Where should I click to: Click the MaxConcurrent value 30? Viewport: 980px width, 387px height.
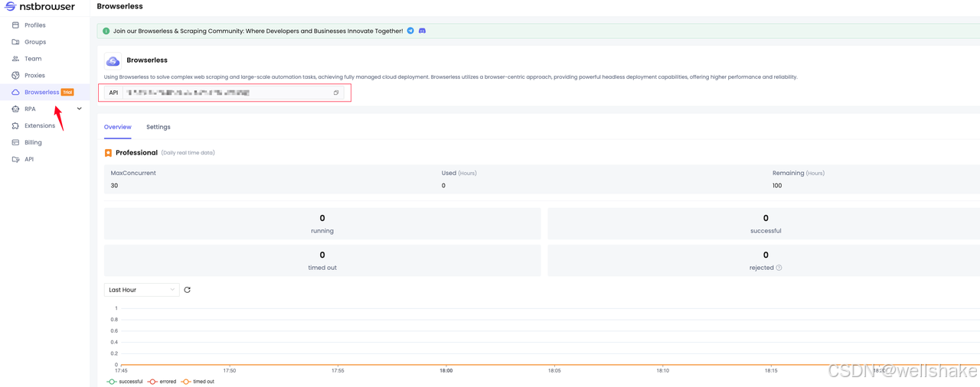pos(114,186)
